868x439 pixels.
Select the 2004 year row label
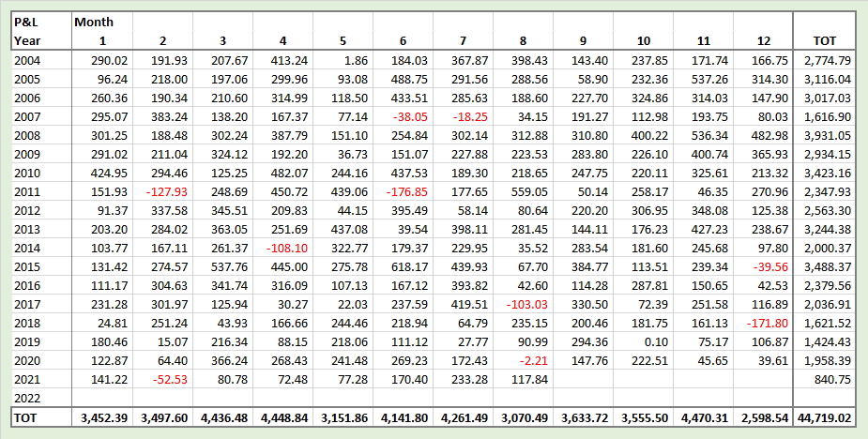click(28, 60)
